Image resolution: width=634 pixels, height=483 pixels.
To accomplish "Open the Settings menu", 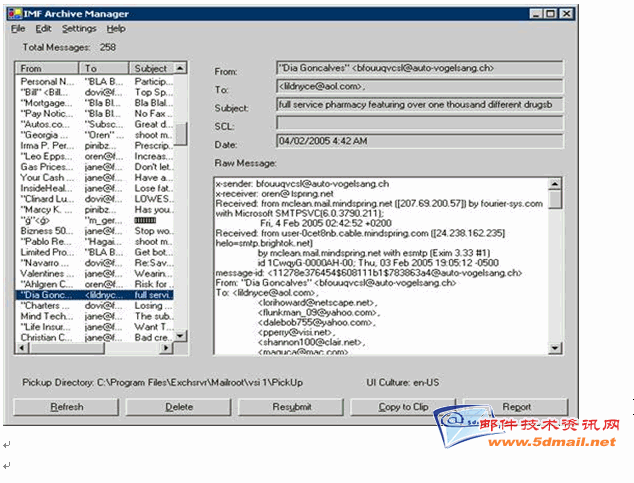I will pyautogui.click(x=79, y=29).
